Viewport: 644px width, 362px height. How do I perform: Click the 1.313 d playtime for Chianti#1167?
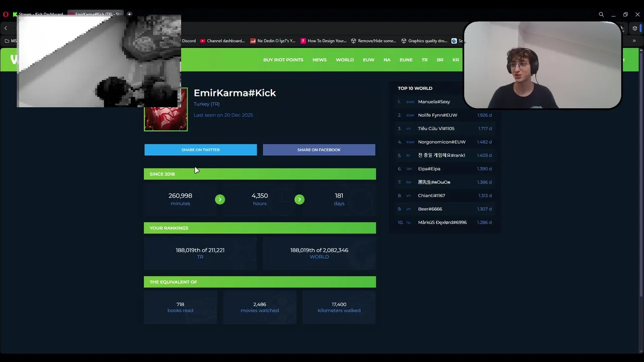[485, 196]
